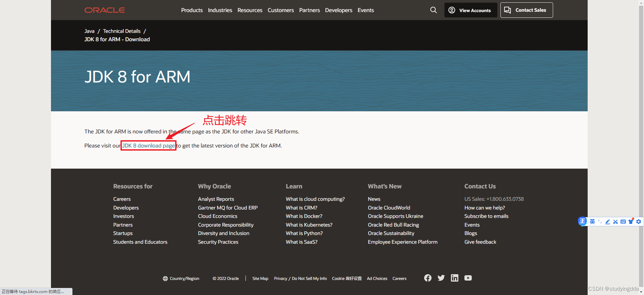Follow the JDK 8 download page link

[x=149, y=145]
